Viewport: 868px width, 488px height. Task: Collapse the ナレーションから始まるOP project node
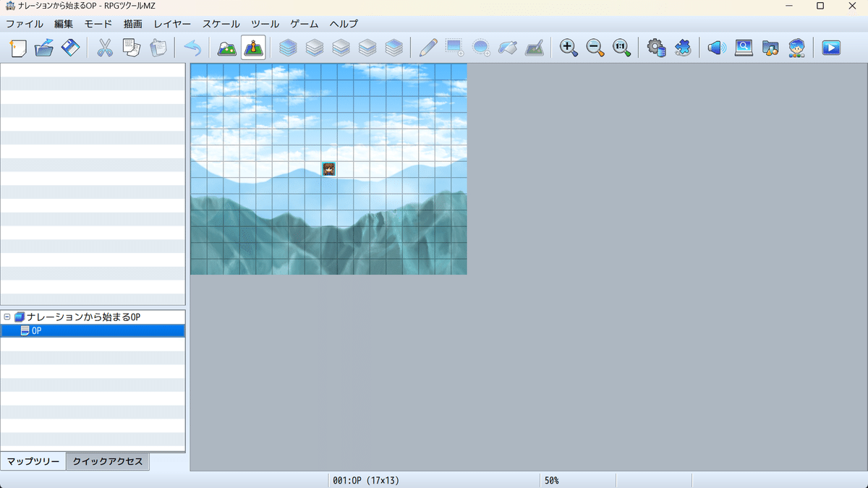point(7,317)
